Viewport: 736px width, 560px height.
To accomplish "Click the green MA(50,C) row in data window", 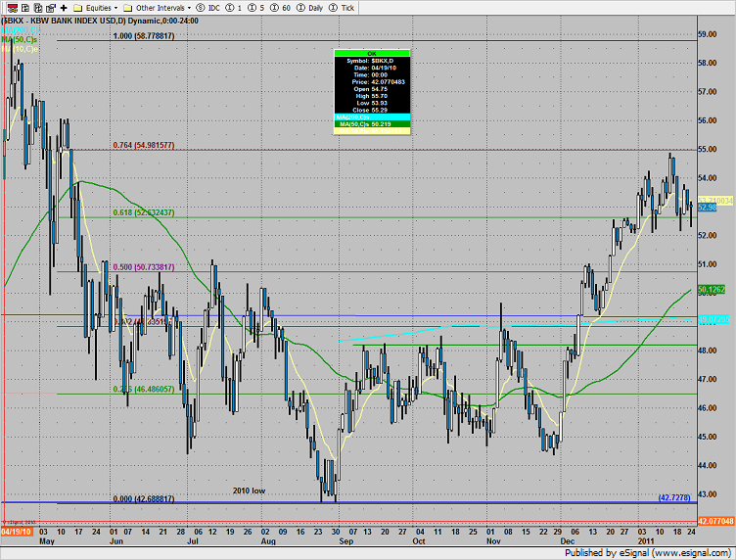I will click(372, 123).
